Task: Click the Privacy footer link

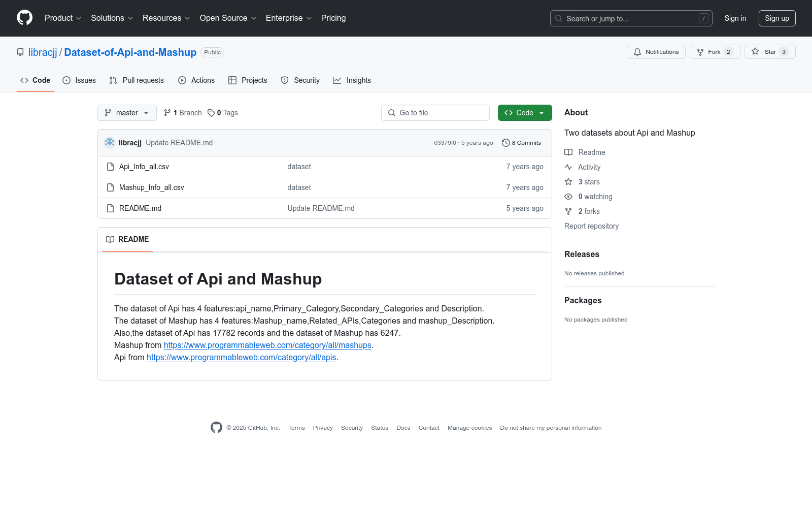Action: tap(323, 428)
